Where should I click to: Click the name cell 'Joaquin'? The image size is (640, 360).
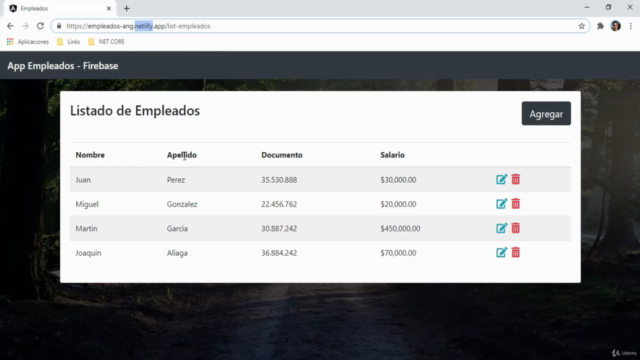pyautogui.click(x=88, y=253)
